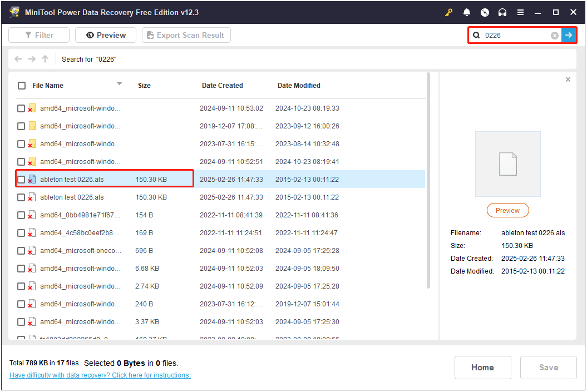The width and height of the screenshot is (587, 392).
Task: Sort by the Date Created column header
Action: [223, 86]
